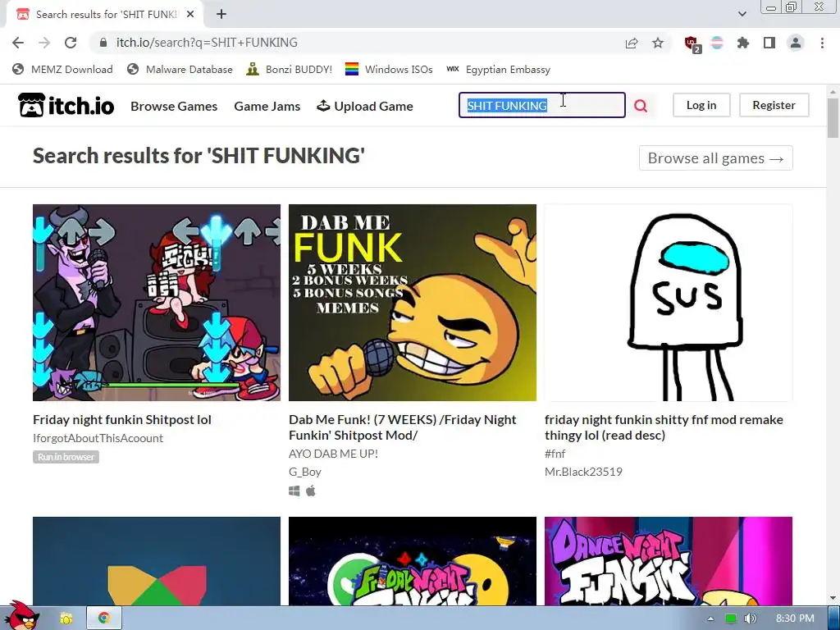Toggle the browser side panel icon
This screenshot has width=840, height=630.
(x=769, y=43)
